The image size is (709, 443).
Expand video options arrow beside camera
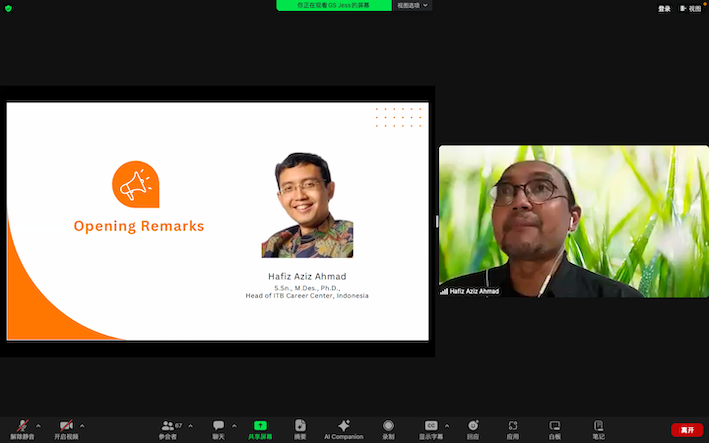(82, 426)
